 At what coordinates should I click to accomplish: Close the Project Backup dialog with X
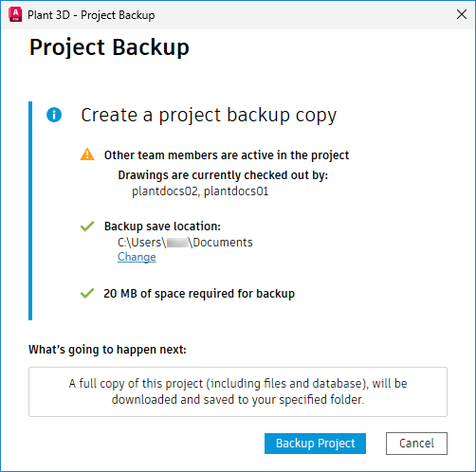pyautogui.click(x=462, y=14)
